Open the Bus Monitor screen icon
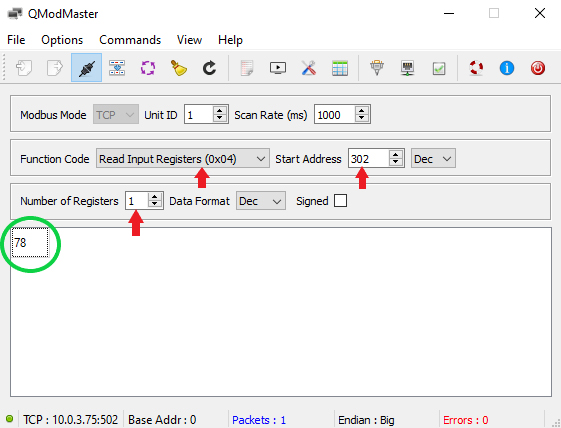 click(x=278, y=68)
